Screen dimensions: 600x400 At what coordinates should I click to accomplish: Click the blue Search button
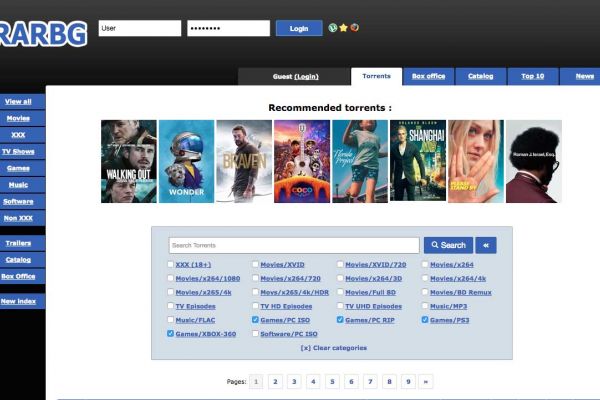[448, 245]
